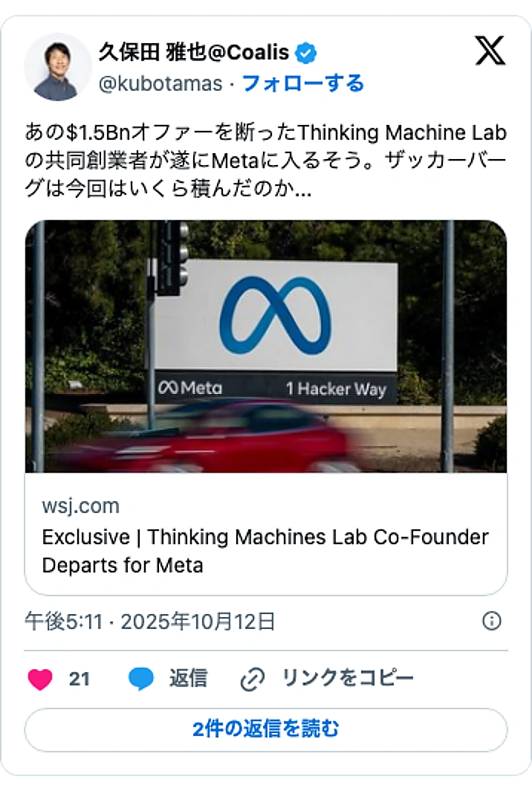Open the Meta sign article image
The image size is (532, 791).
(266, 346)
